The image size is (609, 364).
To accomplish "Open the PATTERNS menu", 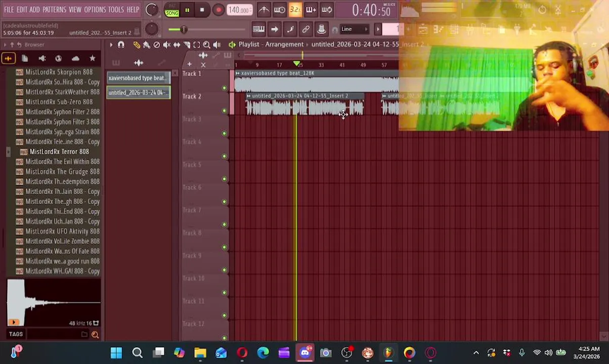I will coord(54,10).
